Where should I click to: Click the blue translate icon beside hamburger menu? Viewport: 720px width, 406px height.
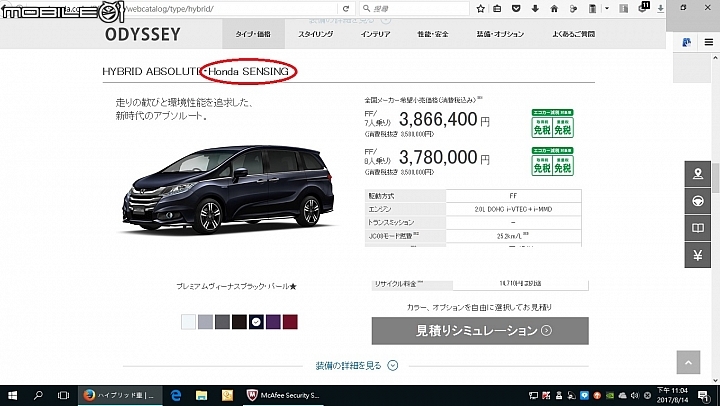(x=686, y=43)
